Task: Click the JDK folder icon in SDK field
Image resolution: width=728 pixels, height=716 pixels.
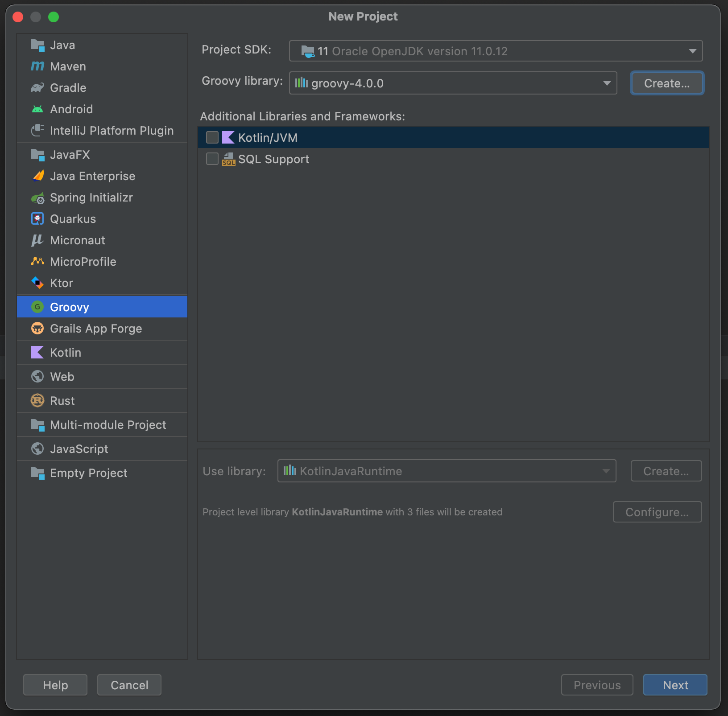Action: 308,51
